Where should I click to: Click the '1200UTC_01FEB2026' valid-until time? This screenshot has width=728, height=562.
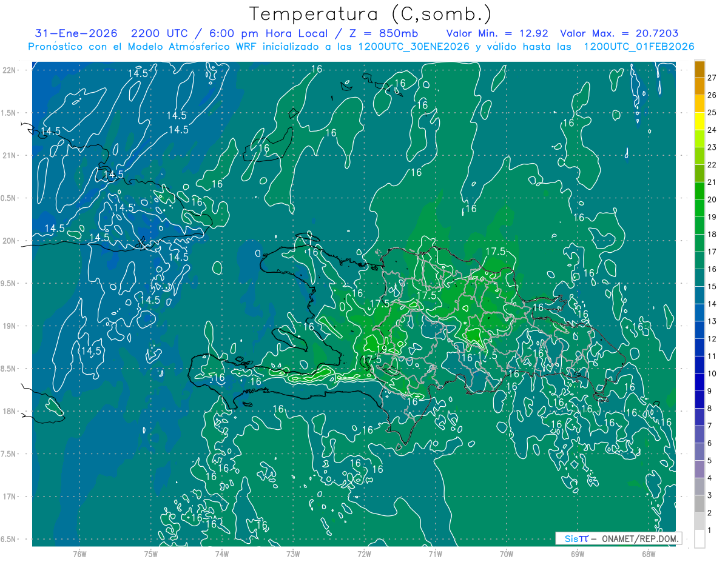click(639, 47)
